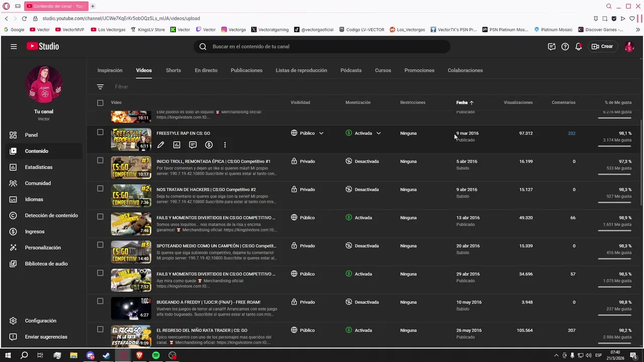Select checkbox for 13 abr 2016 FAILS video
The height and width of the screenshot is (362, 644).
(100, 217)
